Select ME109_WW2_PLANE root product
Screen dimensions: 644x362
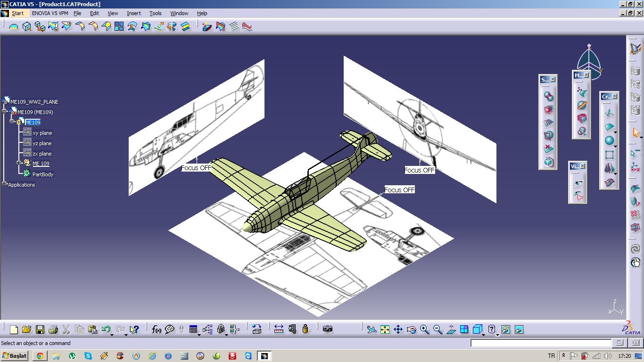(34, 102)
